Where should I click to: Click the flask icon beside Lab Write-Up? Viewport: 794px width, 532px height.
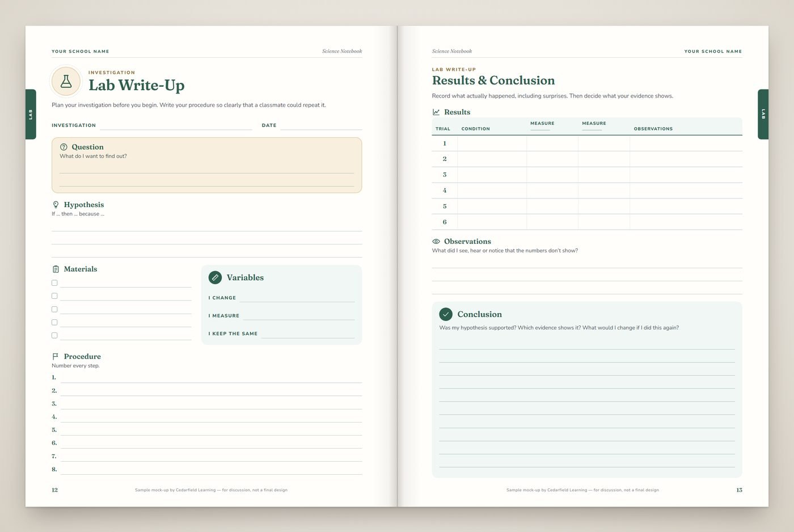[x=66, y=82]
